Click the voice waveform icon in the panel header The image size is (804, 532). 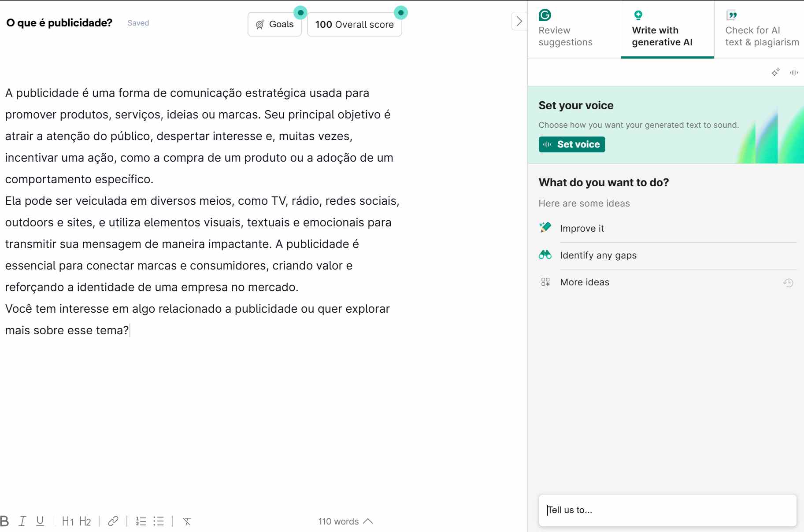[x=794, y=72]
